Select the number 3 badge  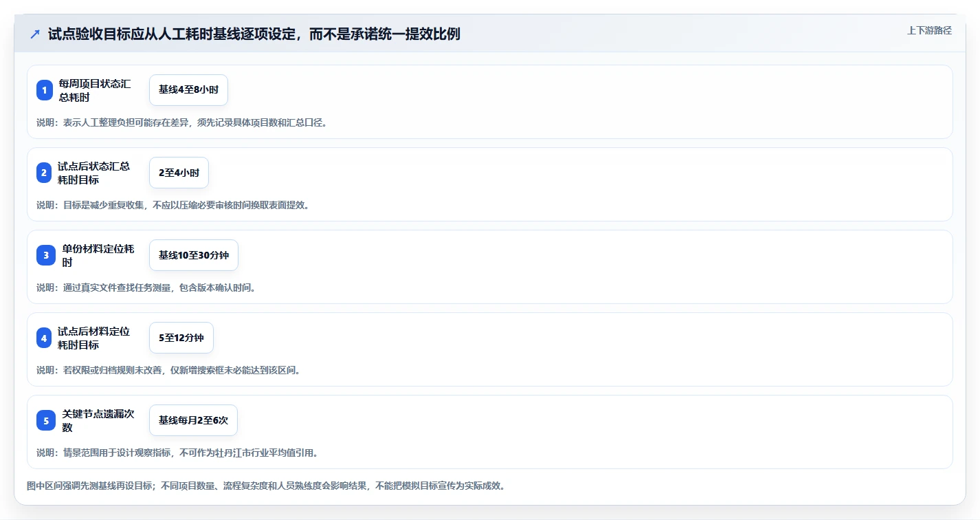coord(46,255)
